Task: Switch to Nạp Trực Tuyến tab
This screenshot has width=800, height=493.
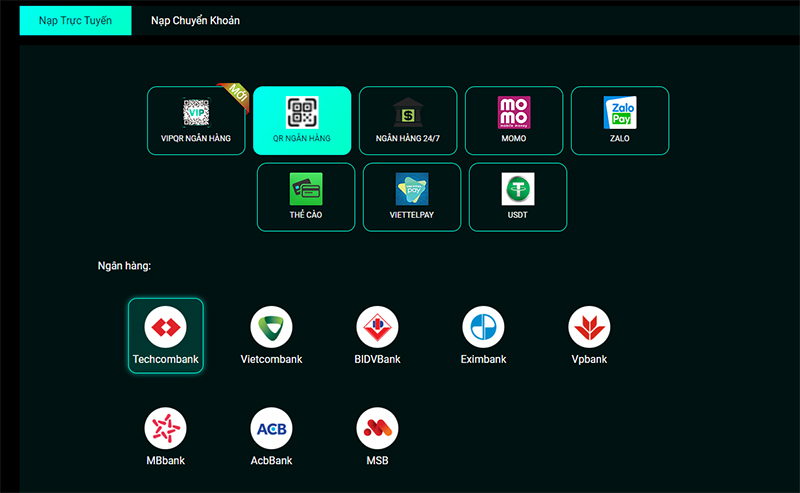Action: [x=75, y=20]
